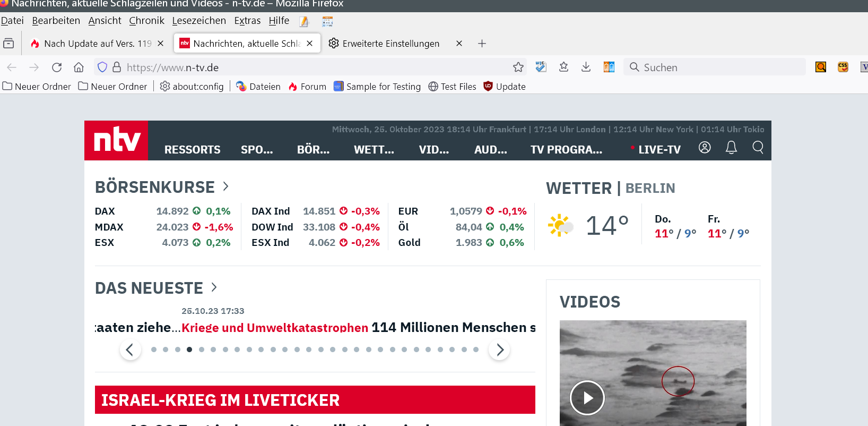Click the WETTER | BERLIN heading
This screenshot has height=426, width=868.
[611, 188]
